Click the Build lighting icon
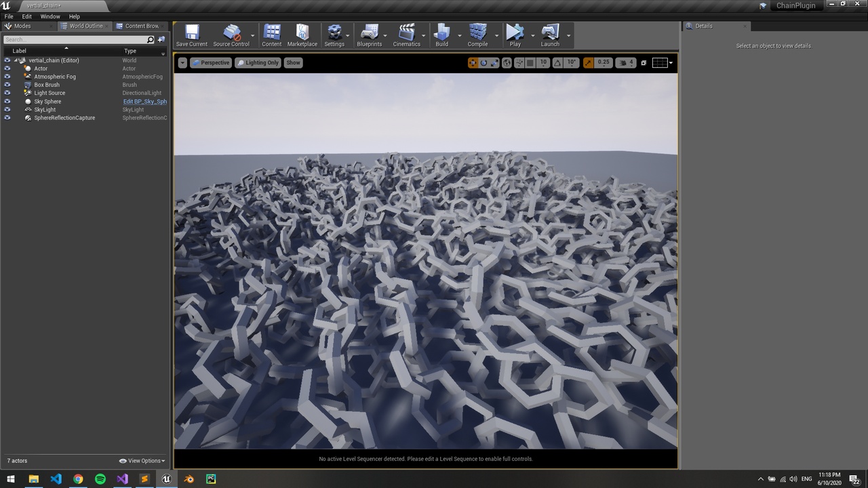The height and width of the screenshot is (488, 868). point(441,35)
